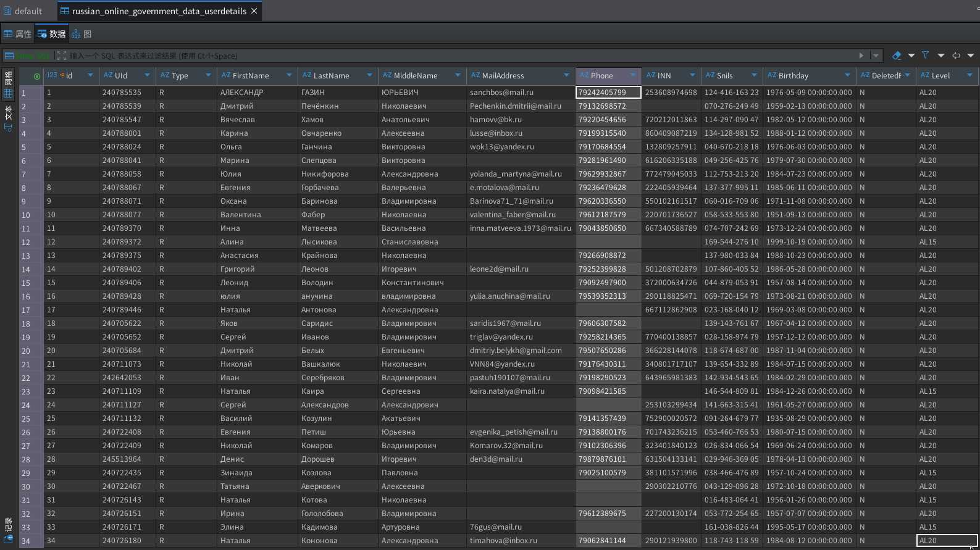Image resolution: width=980 pixels, height=550 pixels.
Task: Click the AZ icon on the Birthday header
Action: coord(772,75)
